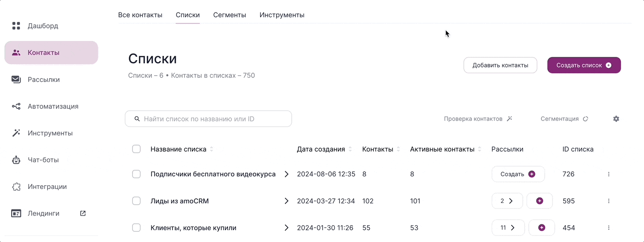Open three-dot menu for list 726

pos(609,174)
